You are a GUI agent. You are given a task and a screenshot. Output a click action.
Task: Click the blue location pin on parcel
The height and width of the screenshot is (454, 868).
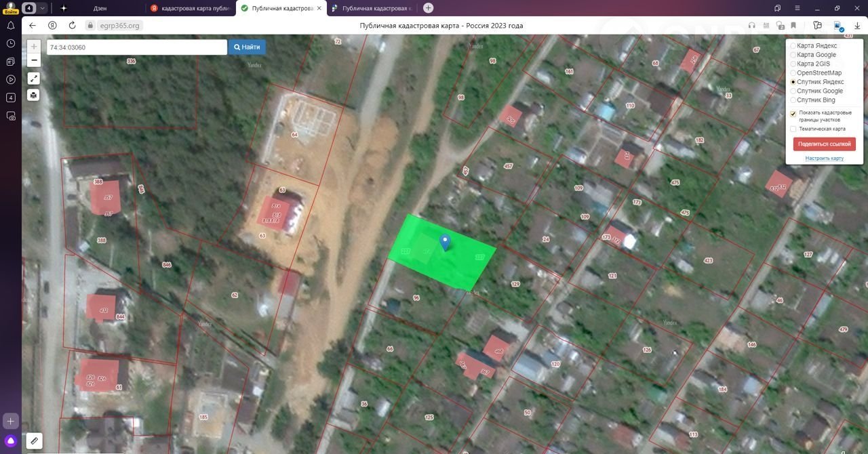pos(445,242)
